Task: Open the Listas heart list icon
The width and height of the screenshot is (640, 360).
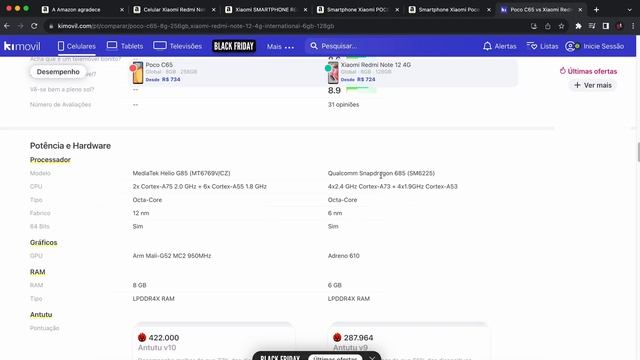Action: tap(532, 46)
